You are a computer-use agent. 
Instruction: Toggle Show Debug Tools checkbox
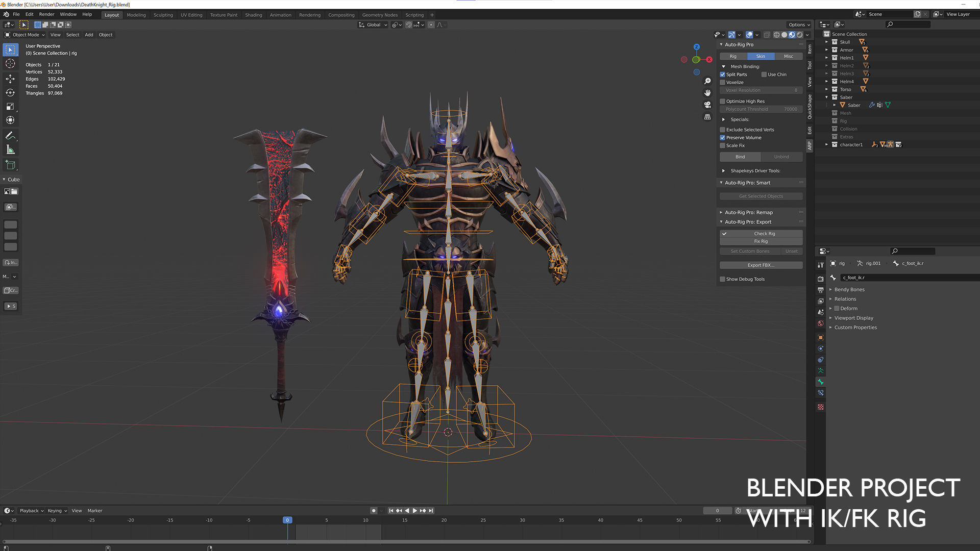(x=722, y=279)
